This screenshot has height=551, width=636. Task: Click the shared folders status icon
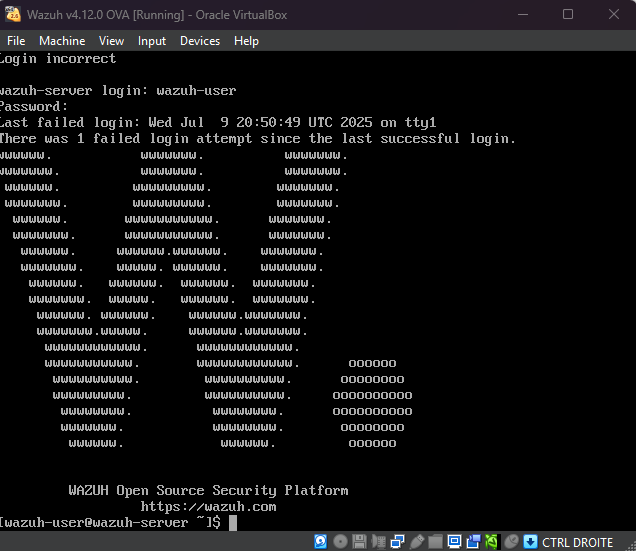435,541
